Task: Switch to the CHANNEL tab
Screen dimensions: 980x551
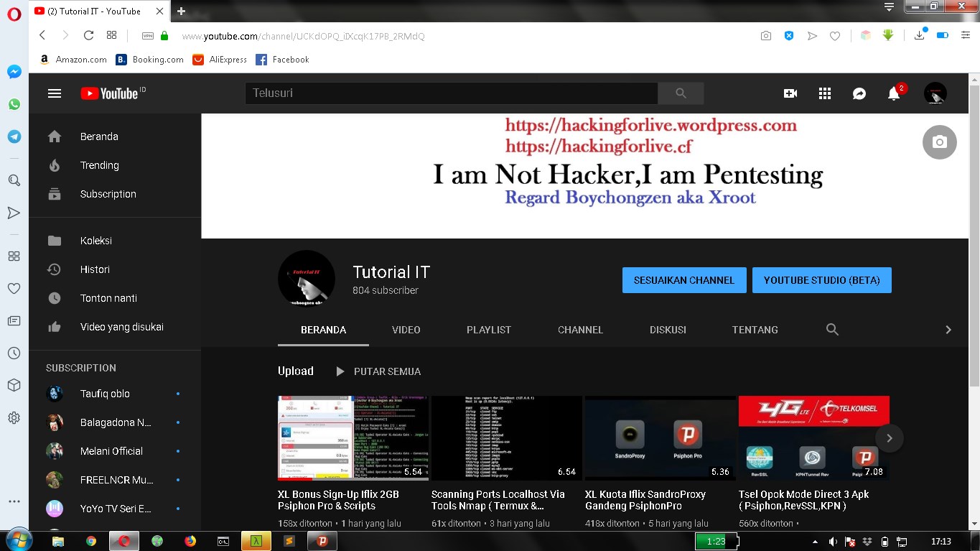Action: click(x=581, y=330)
